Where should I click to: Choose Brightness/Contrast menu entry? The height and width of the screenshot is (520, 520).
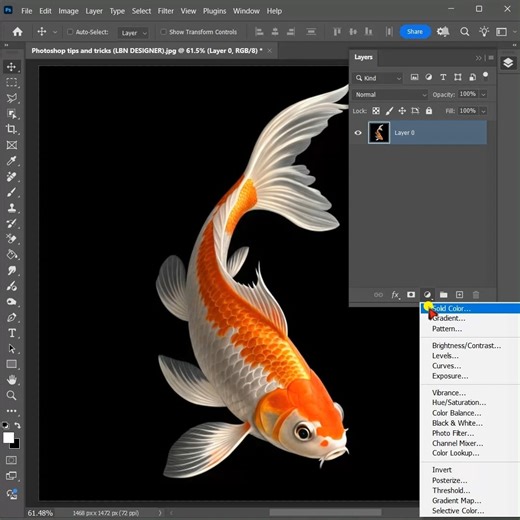pos(466,346)
